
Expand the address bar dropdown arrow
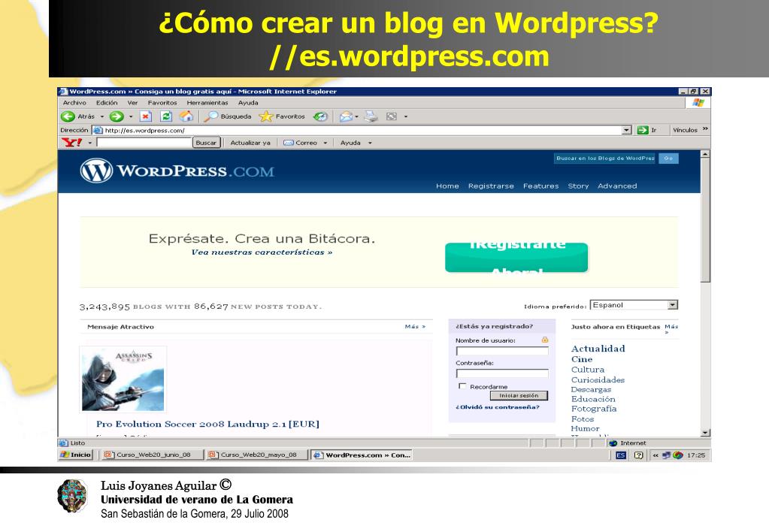627,130
